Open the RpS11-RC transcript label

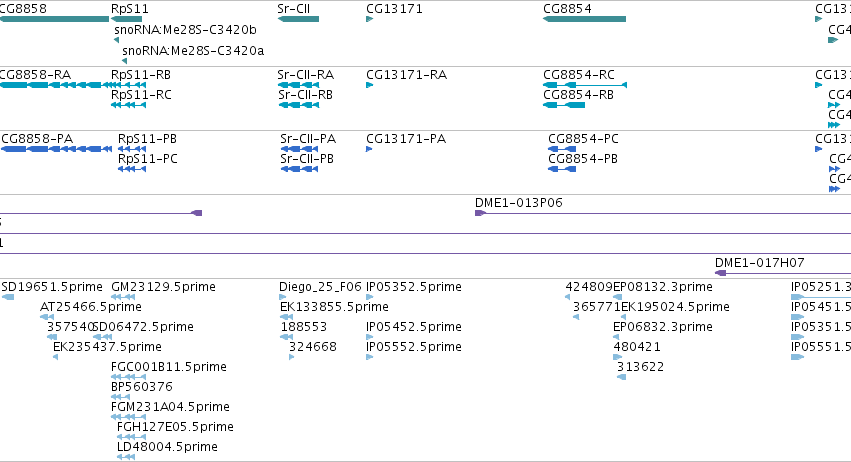click(141, 95)
